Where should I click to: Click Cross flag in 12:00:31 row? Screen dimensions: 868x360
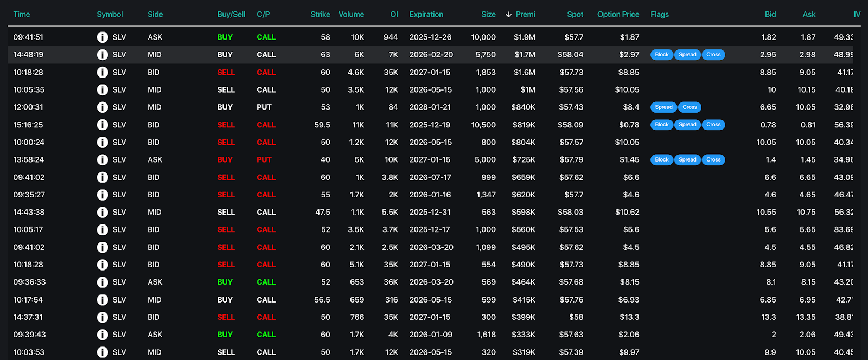pos(690,107)
